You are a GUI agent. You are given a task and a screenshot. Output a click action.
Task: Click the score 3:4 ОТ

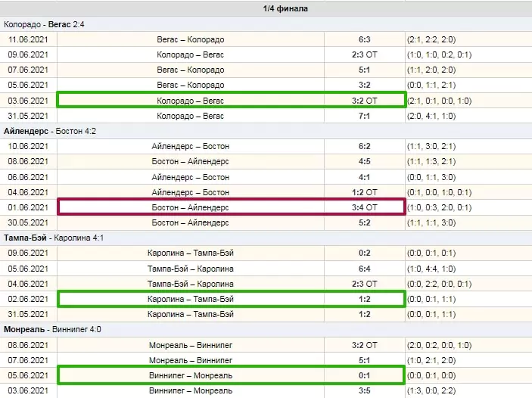[x=365, y=207]
